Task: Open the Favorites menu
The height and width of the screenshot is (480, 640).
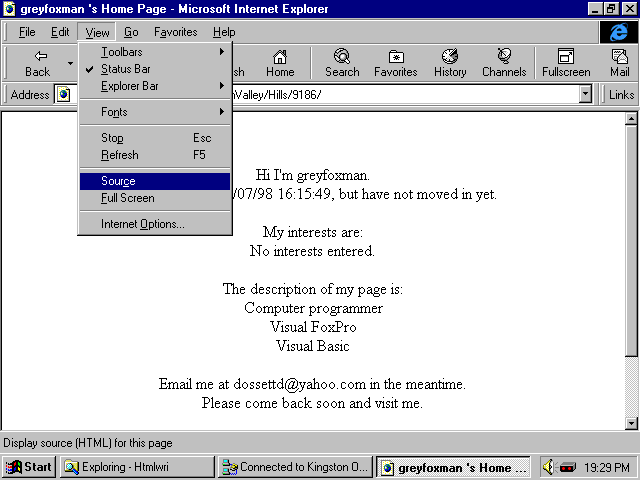Action: tap(176, 32)
